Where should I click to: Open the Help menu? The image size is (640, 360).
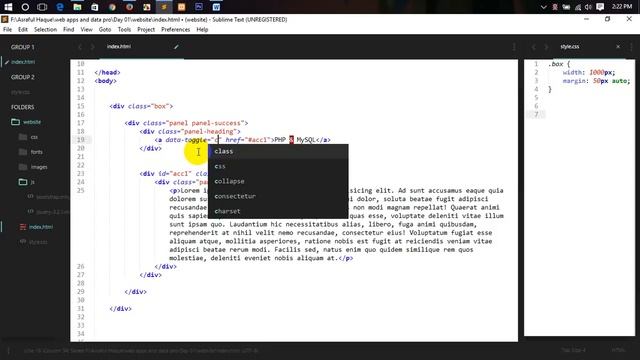tap(202, 29)
